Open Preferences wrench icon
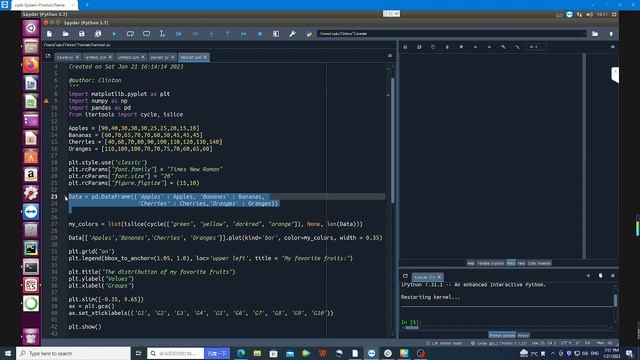This screenshot has width=640, height=360. [292, 34]
